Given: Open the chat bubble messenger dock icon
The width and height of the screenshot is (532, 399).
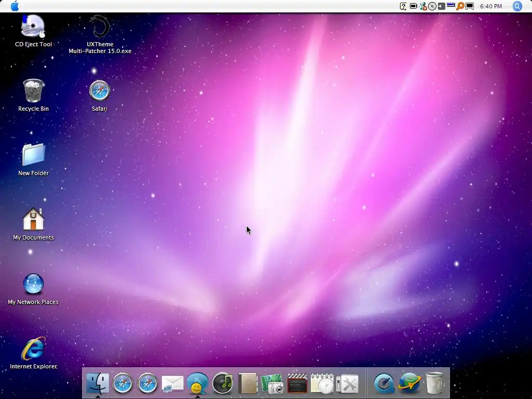Looking at the screenshot, I should 197,383.
